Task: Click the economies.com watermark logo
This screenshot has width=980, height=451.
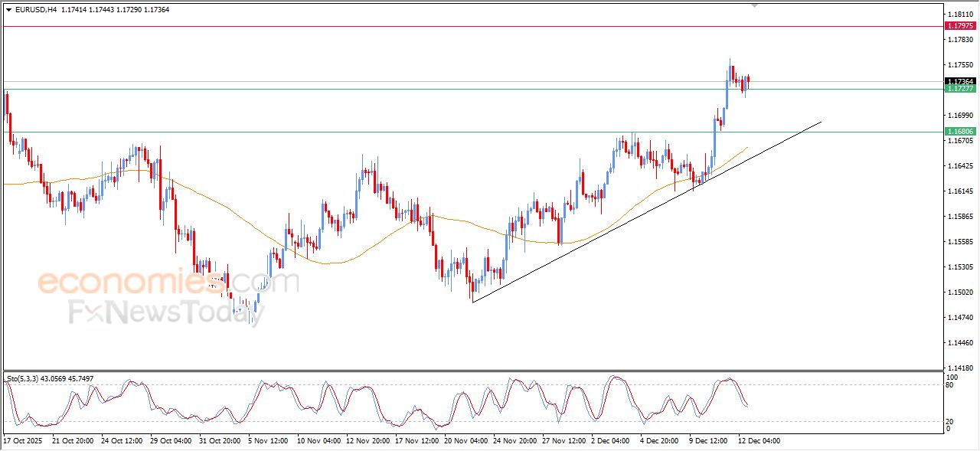Action: (x=168, y=283)
